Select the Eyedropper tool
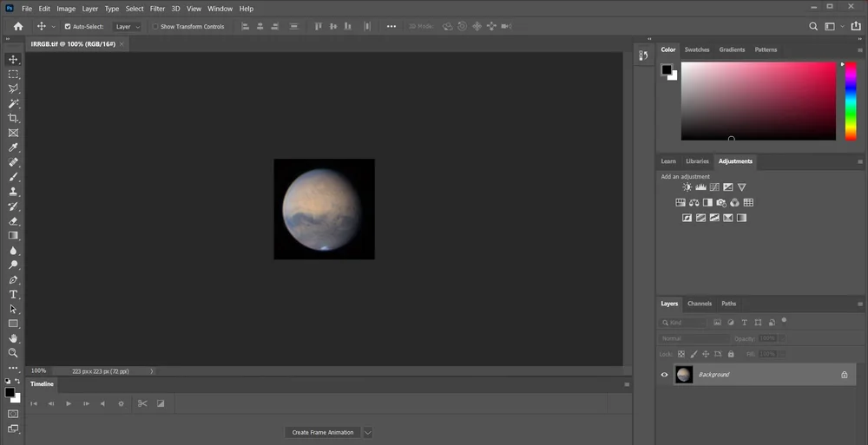The image size is (868, 445). [x=13, y=147]
